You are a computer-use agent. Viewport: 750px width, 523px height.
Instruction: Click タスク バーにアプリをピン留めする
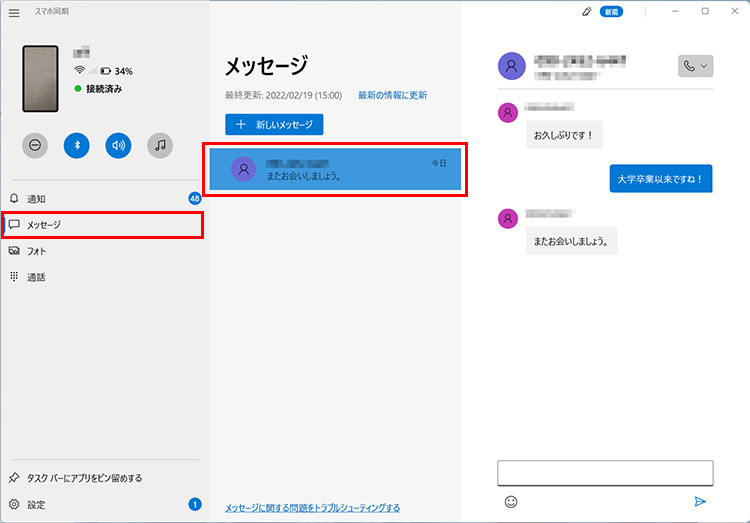84,478
